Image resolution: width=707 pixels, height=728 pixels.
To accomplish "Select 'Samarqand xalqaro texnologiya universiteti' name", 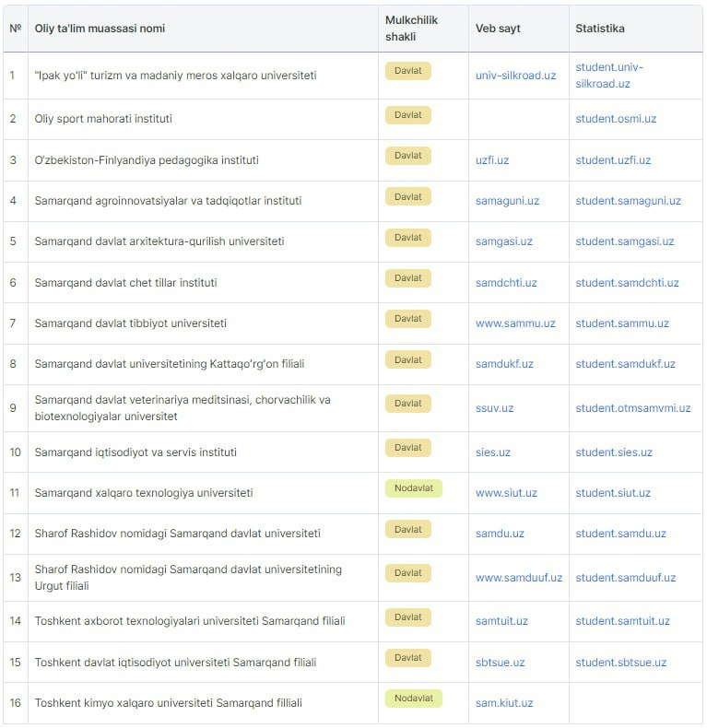I will (144, 493).
